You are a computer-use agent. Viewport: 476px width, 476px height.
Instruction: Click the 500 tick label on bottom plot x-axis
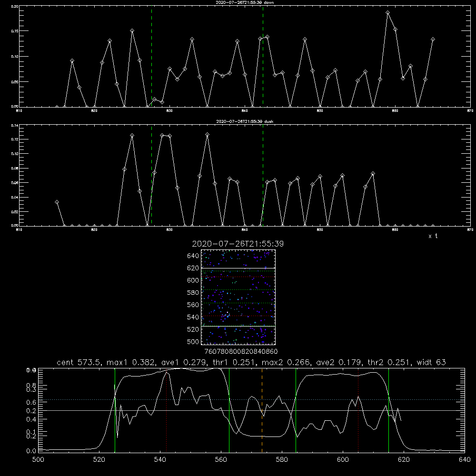click(38, 460)
